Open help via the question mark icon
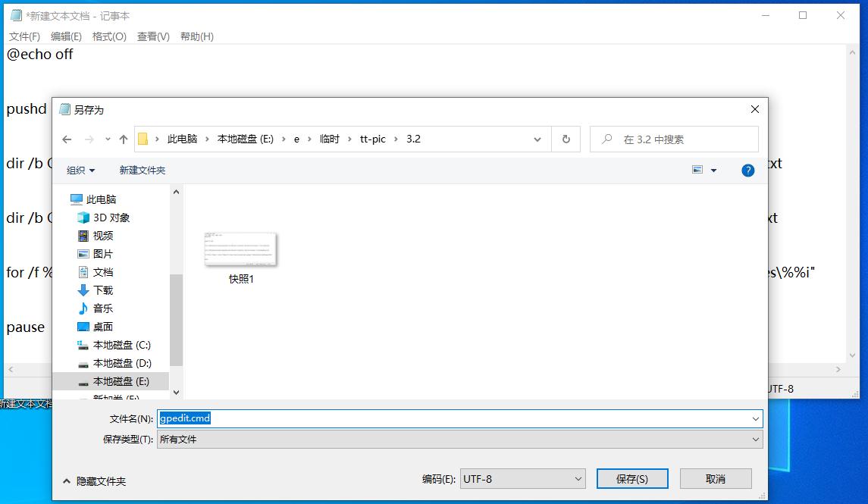868x504 pixels. [748, 170]
